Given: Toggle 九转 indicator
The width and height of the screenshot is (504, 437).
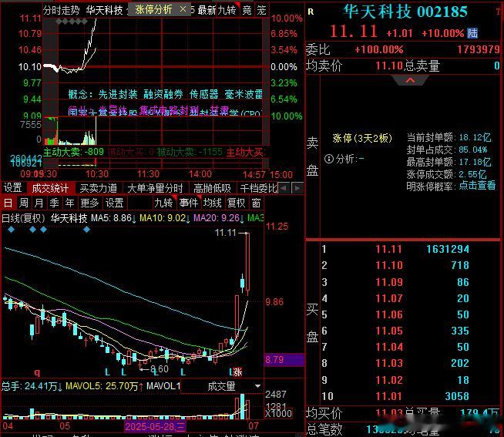Looking at the screenshot, I should coord(163,203).
